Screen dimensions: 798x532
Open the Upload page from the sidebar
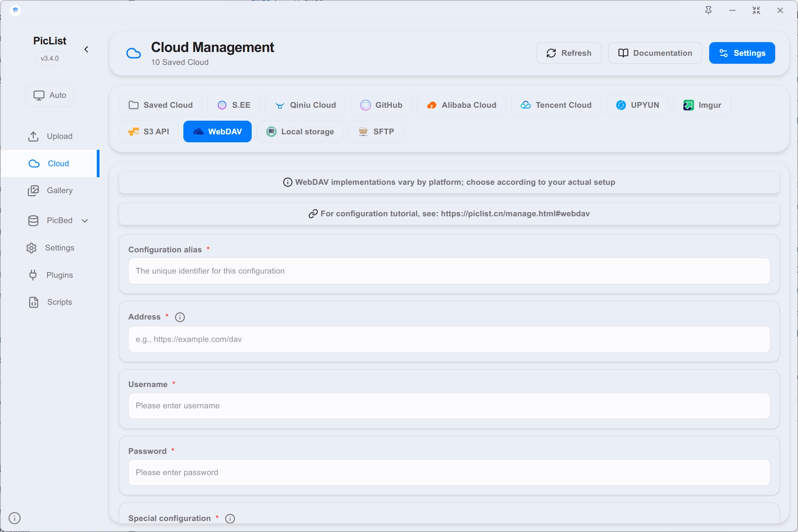click(50, 136)
